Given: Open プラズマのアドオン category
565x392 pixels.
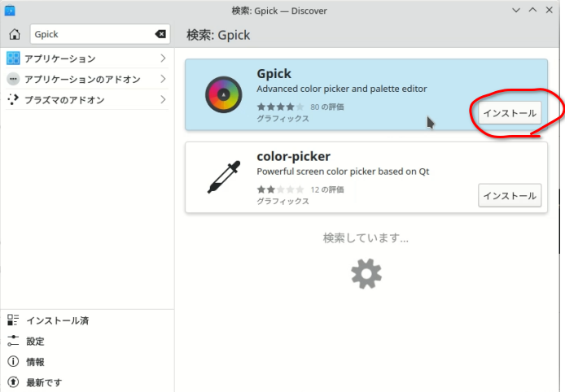Looking at the screenshot, I should 87,100.
